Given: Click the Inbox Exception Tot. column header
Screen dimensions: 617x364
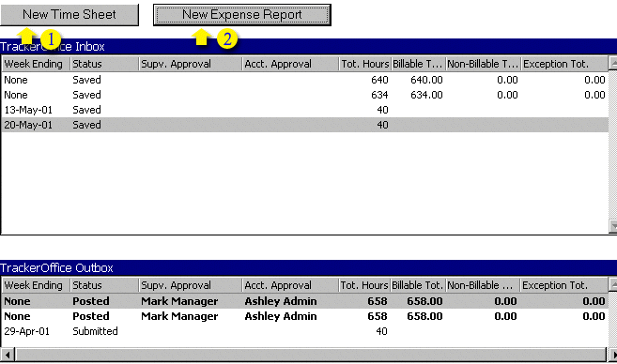Looking at the screenshot, I should (564, 64).
